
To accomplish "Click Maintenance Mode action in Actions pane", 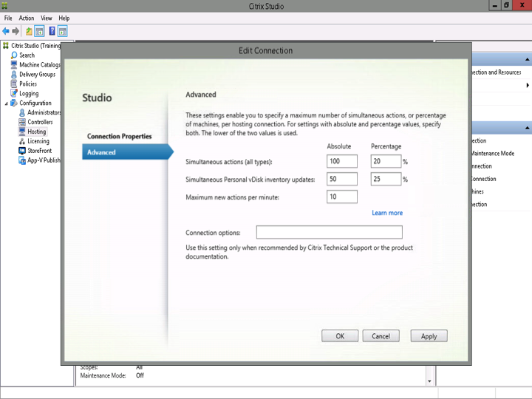I will (x=493, y=154).
